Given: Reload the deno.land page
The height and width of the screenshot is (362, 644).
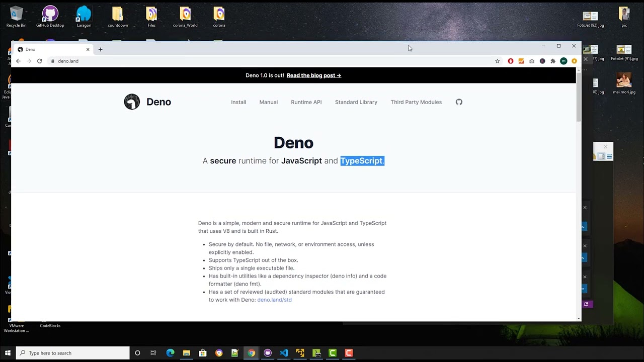Looking at the screenshot, I should click(39, 61).
